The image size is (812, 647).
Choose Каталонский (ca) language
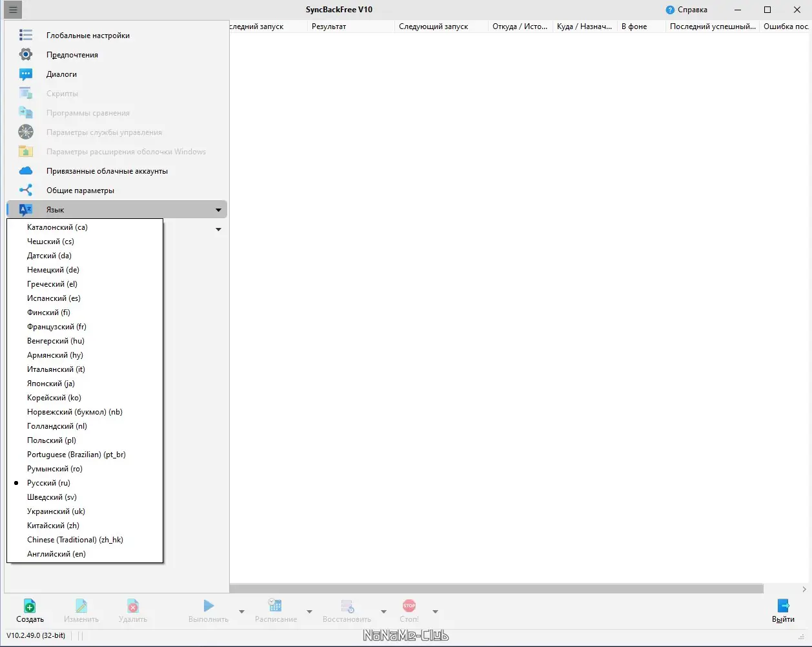[x=85, y=227]
